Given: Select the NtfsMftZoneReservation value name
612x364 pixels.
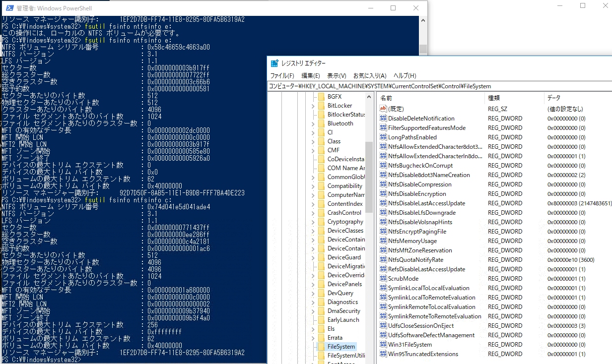Looking at the screenshot, I should [x=420, y=250].
